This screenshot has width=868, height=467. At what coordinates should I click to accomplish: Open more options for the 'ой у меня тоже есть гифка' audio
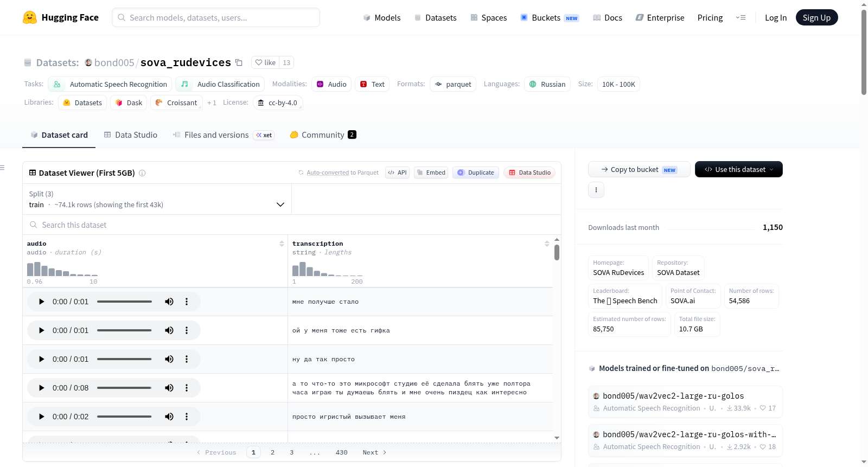187,330
